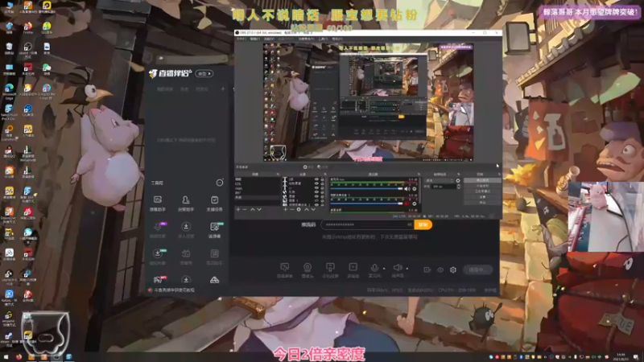Toggle visibility eye of the second OBS source
This screenshot has width=644, height=362.
pyautogui.click(x=316, y=183)
